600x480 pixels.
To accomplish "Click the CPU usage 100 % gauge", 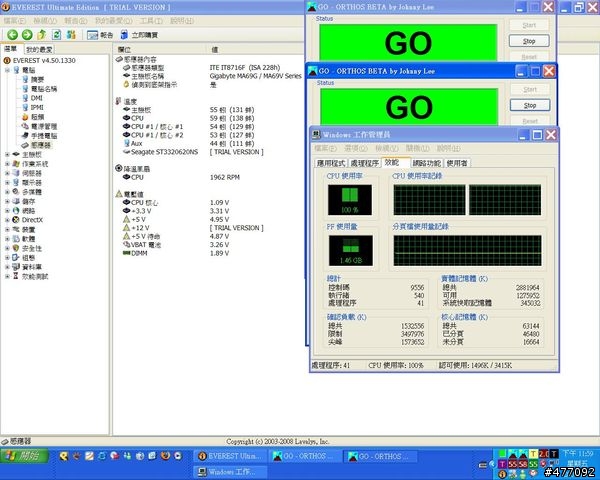I will pyautogui.click(x=350, y=200).
